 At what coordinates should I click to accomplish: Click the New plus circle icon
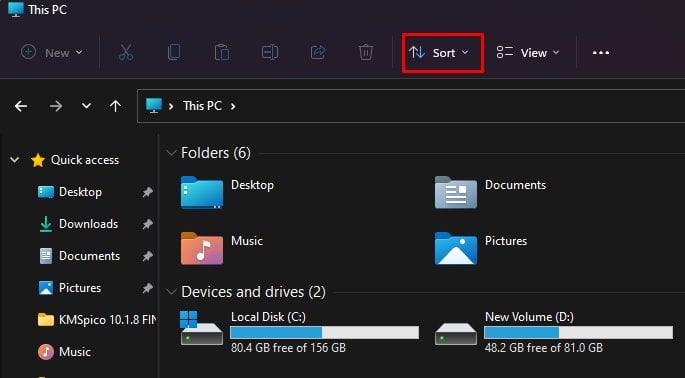pos(28,52)
